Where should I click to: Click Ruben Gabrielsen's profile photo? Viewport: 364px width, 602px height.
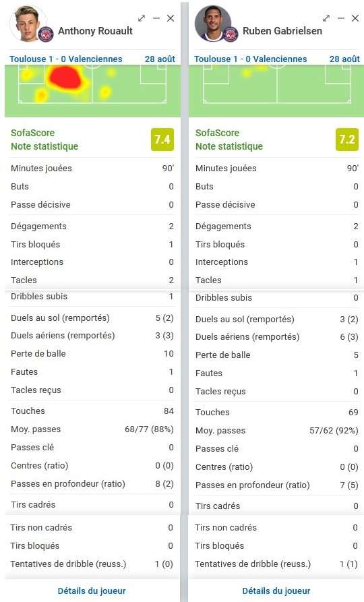click(212, 23)
